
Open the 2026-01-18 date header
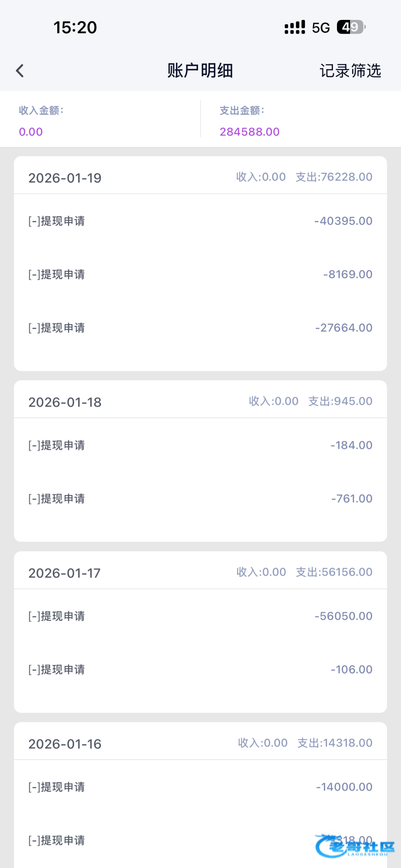tap(65, 402)
